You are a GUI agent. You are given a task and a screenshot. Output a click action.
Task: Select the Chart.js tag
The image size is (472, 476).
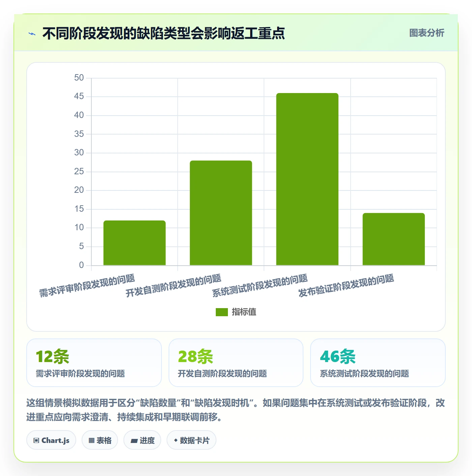pos(51,440)
